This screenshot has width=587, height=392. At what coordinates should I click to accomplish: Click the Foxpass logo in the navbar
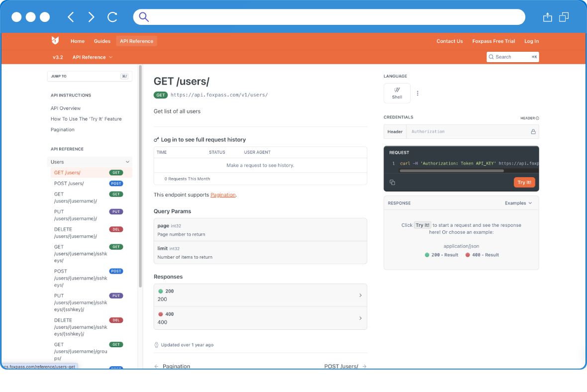[x=55, y=40]
